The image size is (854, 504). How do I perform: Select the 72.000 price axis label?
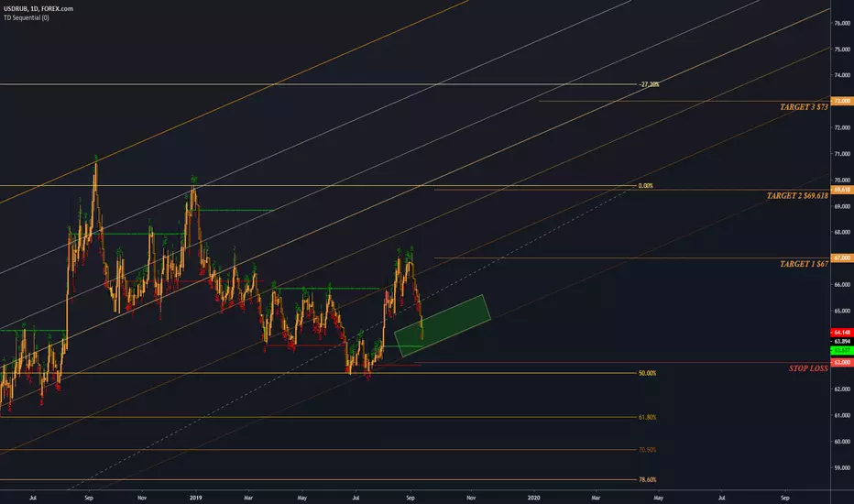click(x=842, y=127)
